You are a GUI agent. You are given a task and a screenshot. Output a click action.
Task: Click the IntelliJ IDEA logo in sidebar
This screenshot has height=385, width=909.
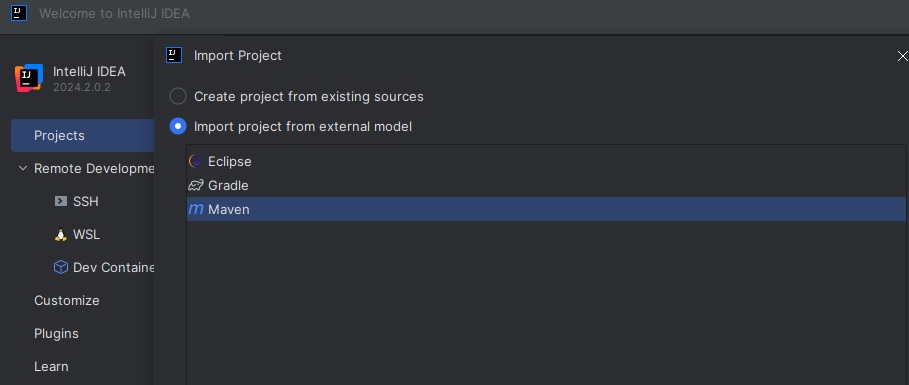(29, 78)
